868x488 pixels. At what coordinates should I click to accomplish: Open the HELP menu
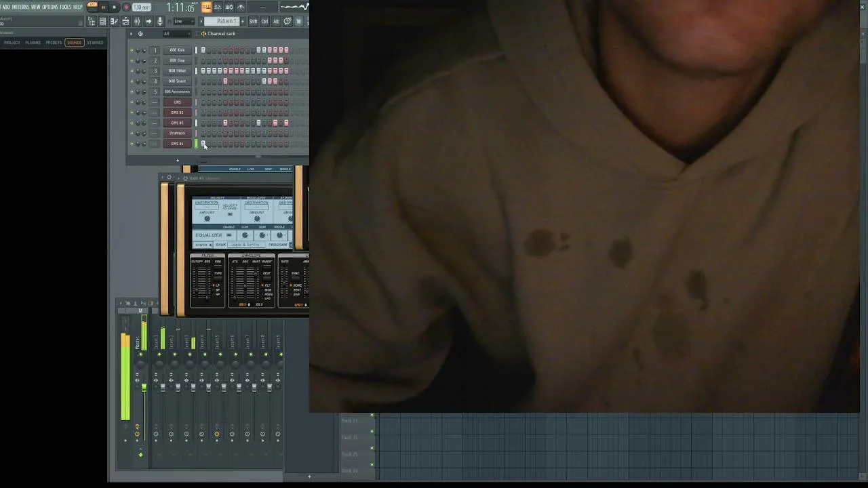pos(77,7)
